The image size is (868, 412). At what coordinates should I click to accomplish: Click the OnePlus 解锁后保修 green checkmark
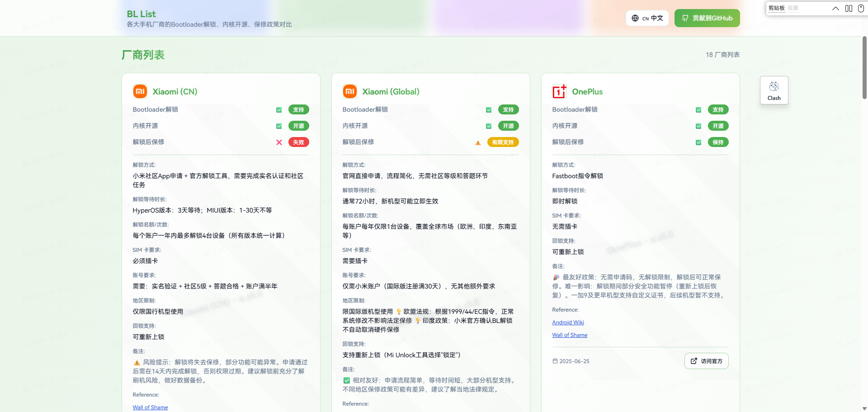pyautogui.click(x=698, y=142)
